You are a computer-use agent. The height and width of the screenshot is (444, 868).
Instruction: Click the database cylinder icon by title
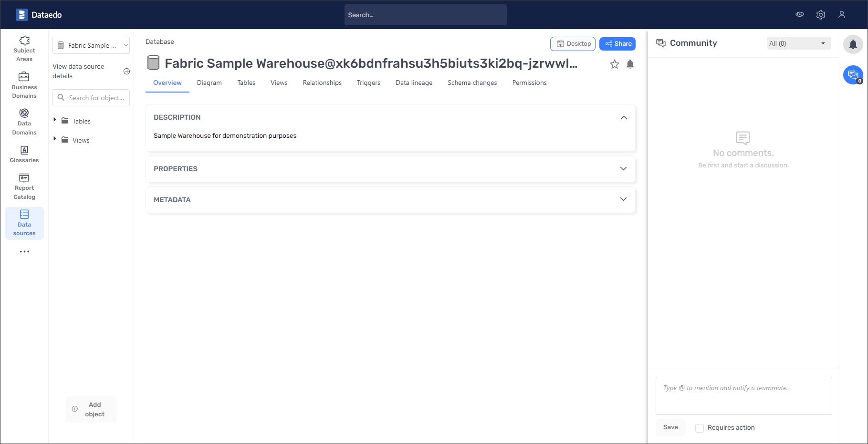[153, 63]
